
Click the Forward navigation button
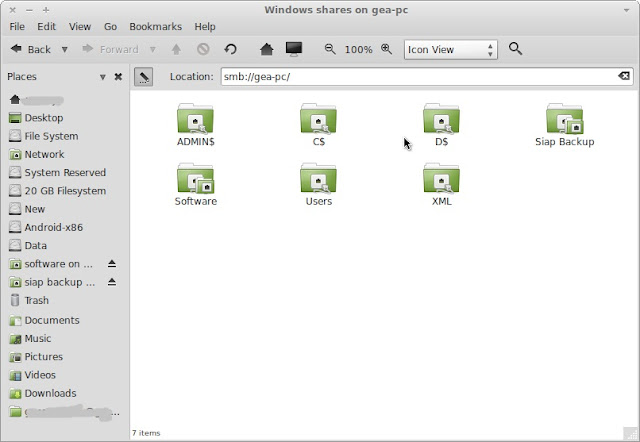(110, 49)
